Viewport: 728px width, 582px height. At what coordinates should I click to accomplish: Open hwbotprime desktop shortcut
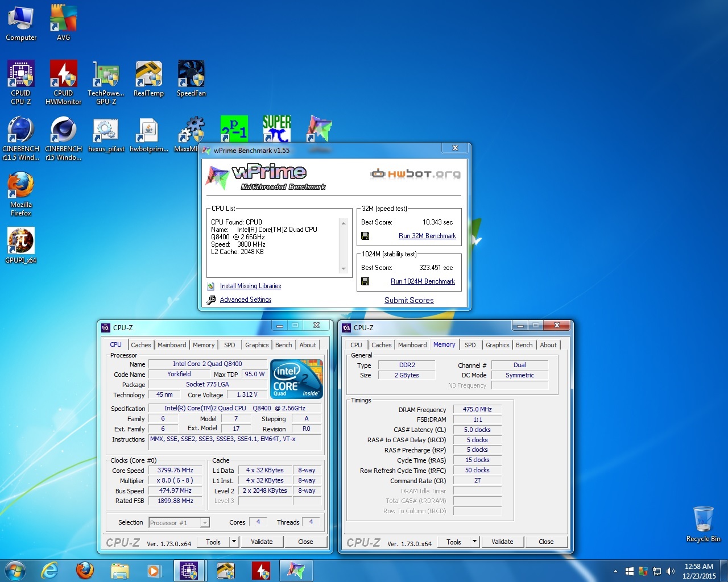(x=148, y=135)
